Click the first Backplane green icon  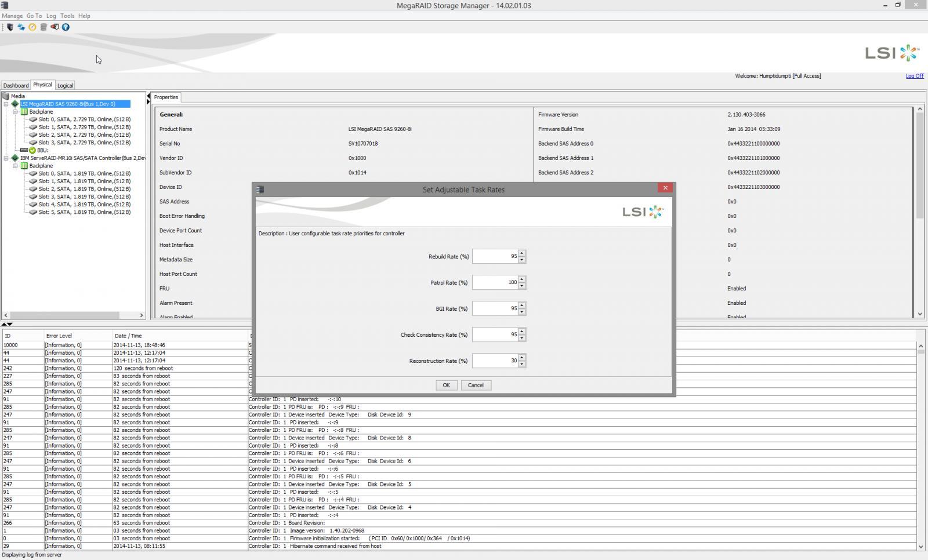[x=24, y=112]
